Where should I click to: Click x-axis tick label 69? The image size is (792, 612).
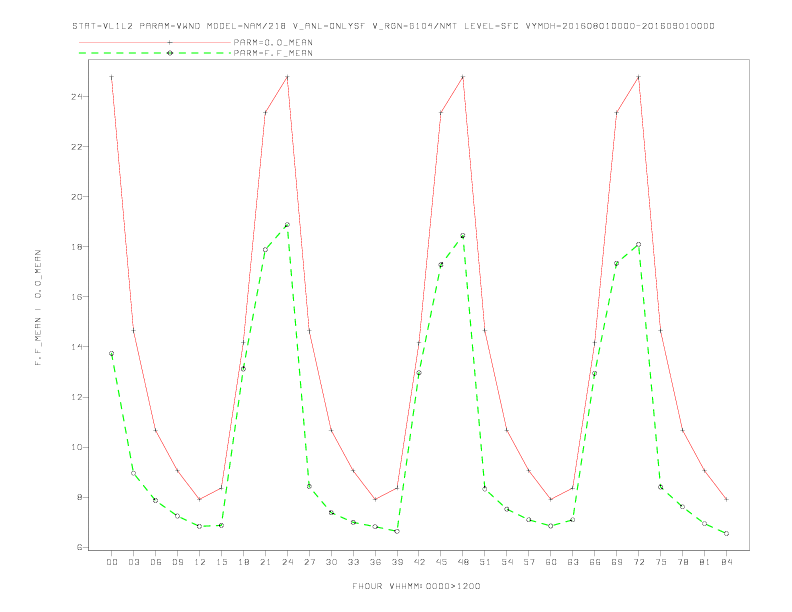[x=617, y=562]
